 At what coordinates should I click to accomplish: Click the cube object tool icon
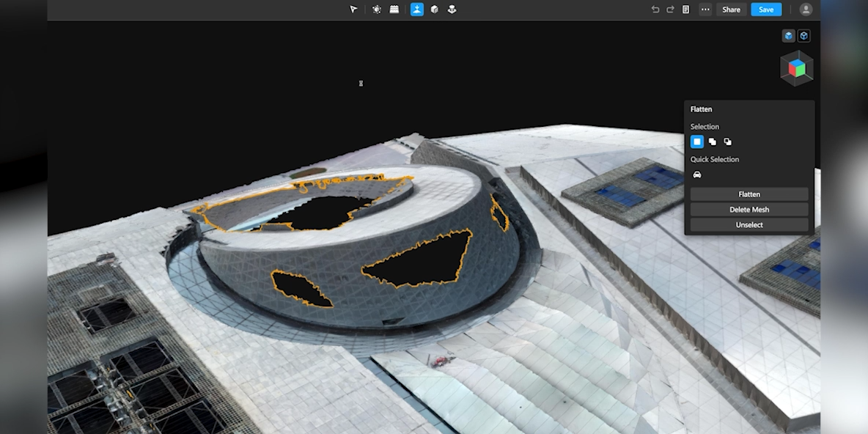tap(435, 10)
